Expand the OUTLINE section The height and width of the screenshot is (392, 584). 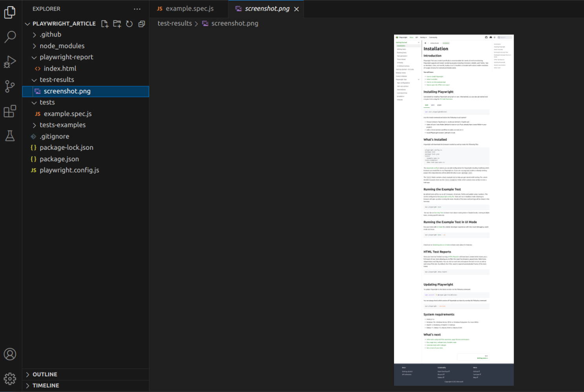pyautogui.click(x=45, y=374)
